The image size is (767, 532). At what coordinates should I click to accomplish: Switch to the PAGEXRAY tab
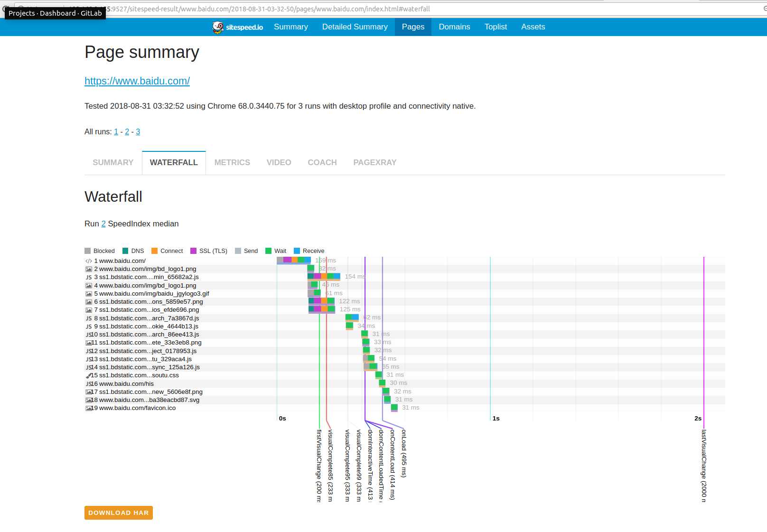pyautogui.click(x=374, y=163)
